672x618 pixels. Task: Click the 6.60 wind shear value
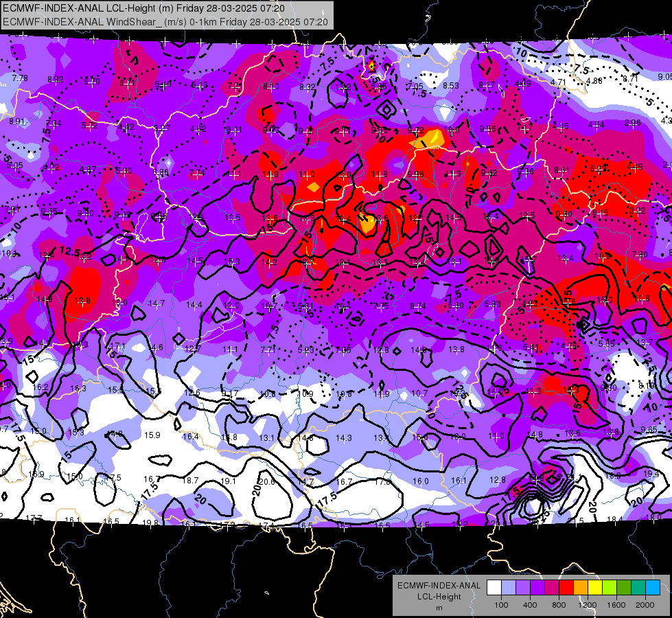(x=456, y=305)
